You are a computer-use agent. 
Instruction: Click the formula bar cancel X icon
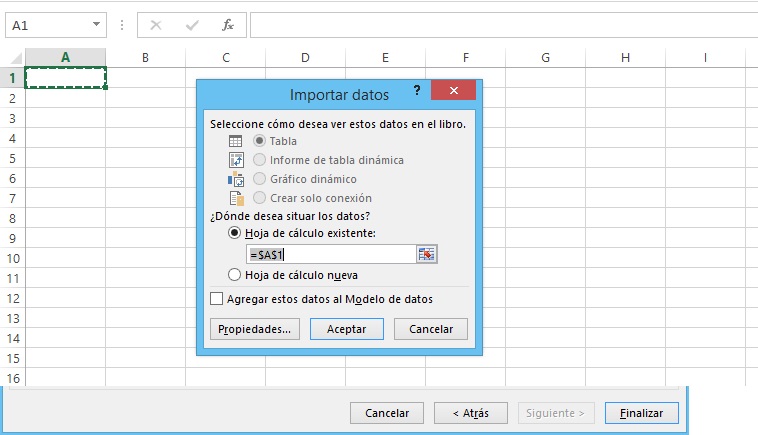(x=156, y=24)
